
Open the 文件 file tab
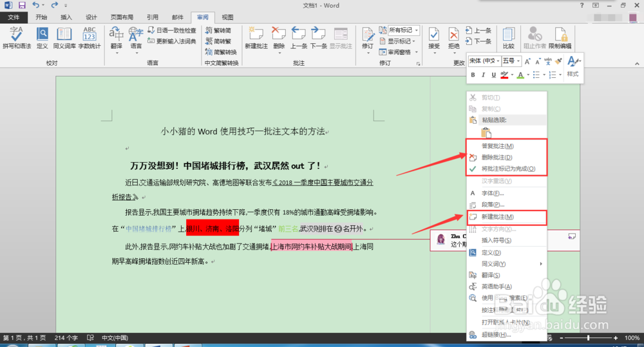(14, 17)
